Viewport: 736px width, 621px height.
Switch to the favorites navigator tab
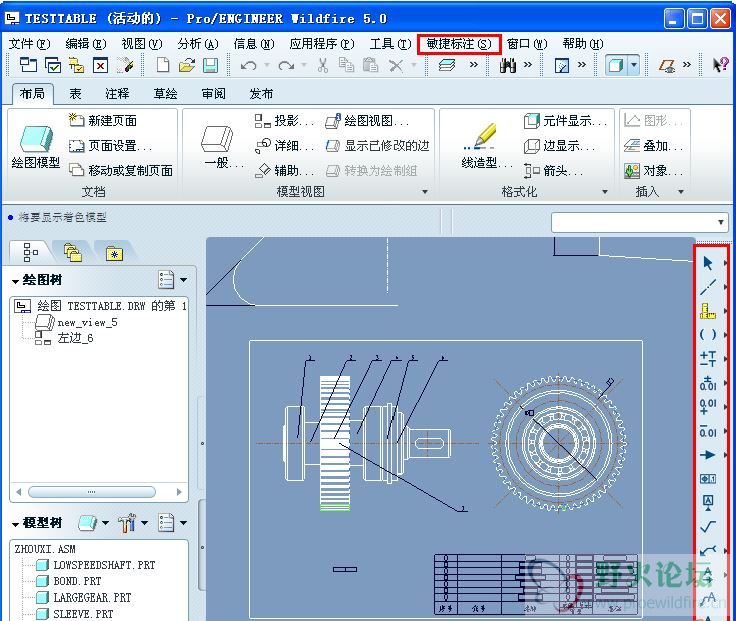[x=115, y=253]
